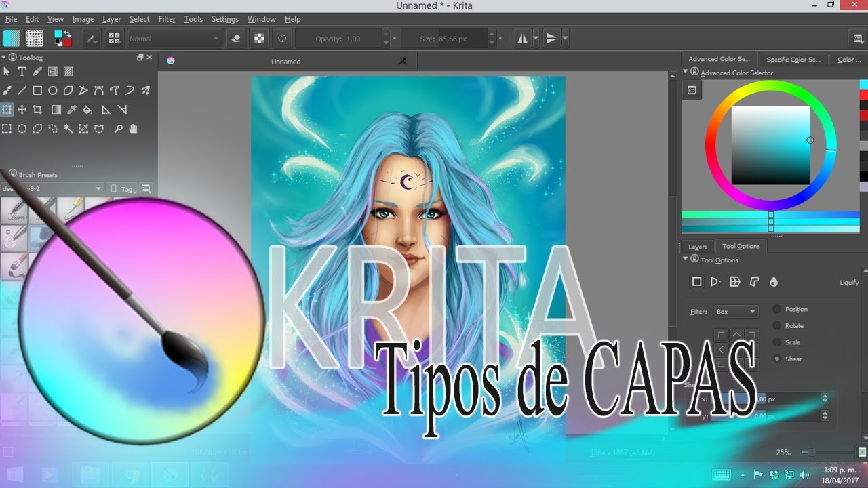This screenshot has height=488, width=868.
Task: Open the Settings menu
Action: point(225,19)
